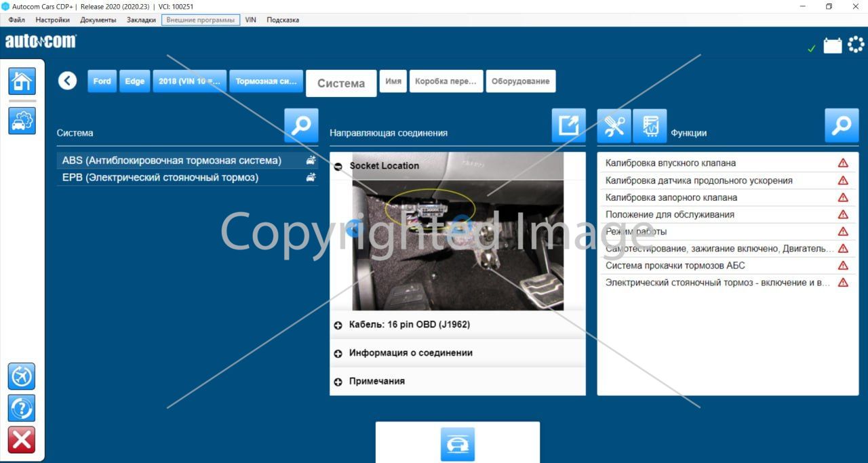The height and width of the screenshot is (463, 868).
Task: Select Калибровка датчика продольного ускорения
Action: (x=727, y=180)
